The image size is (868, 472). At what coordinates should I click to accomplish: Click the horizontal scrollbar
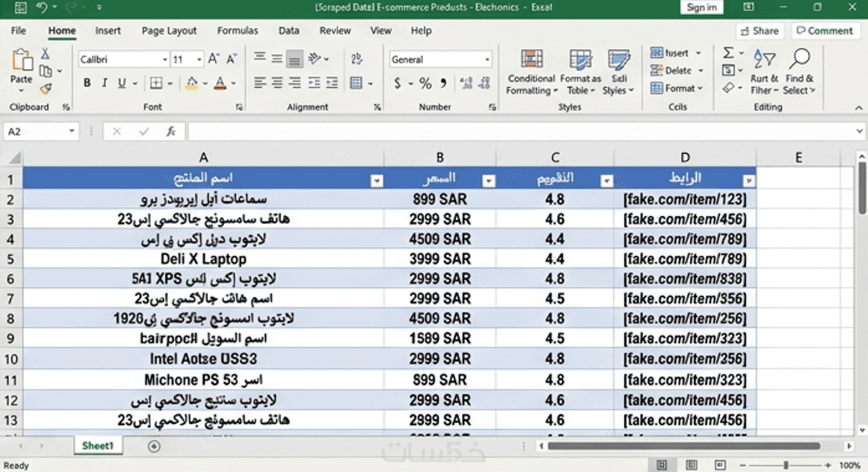683,446
